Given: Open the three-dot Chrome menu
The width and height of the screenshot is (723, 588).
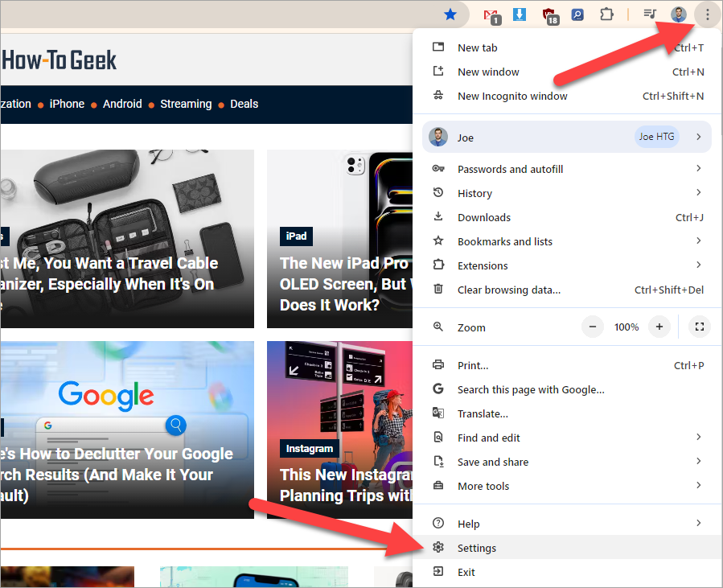Looking at the screenshot, I should coord(707,14).
